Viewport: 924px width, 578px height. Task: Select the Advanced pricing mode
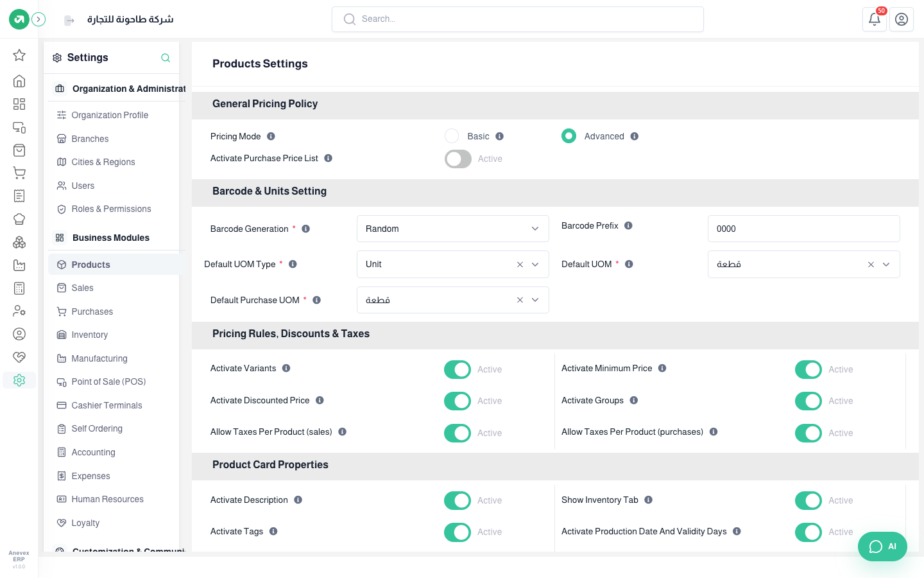click(x=569, y=136)
